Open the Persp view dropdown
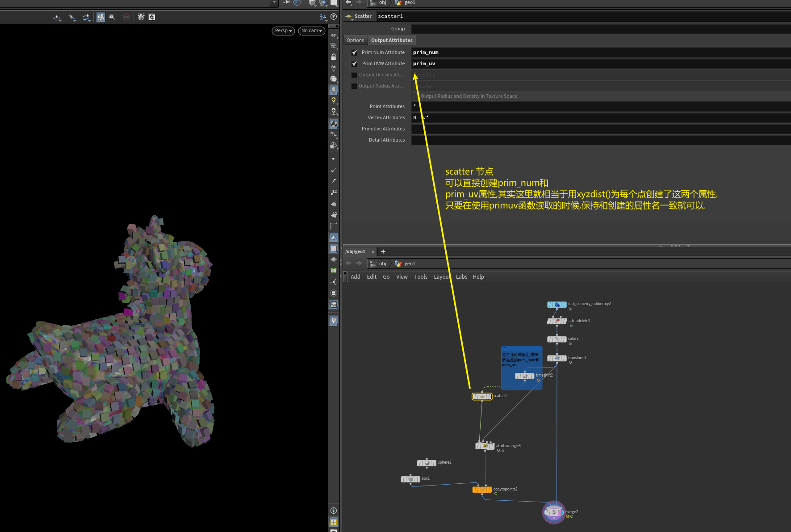The image size is (791, 532). [283, 31]
